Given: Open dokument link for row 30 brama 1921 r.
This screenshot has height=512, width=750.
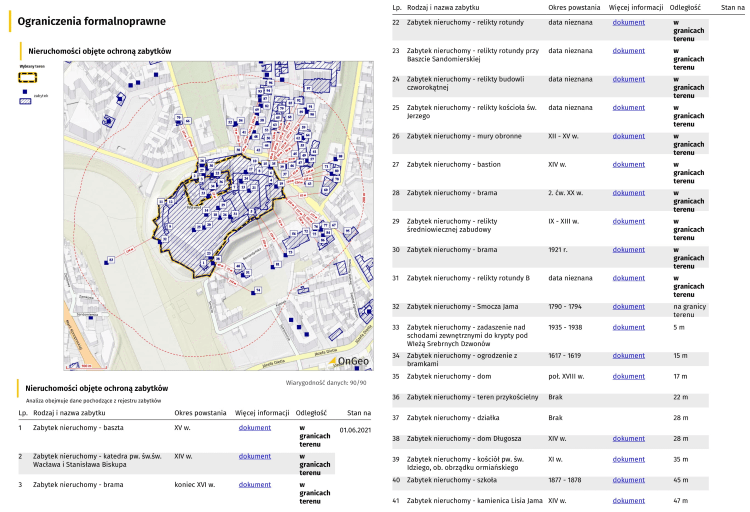Looking at the screenshot, I should coord(629,250).
